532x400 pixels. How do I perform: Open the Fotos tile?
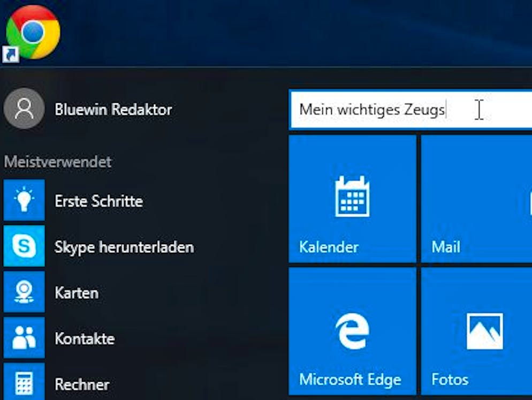tap(476, 331)
